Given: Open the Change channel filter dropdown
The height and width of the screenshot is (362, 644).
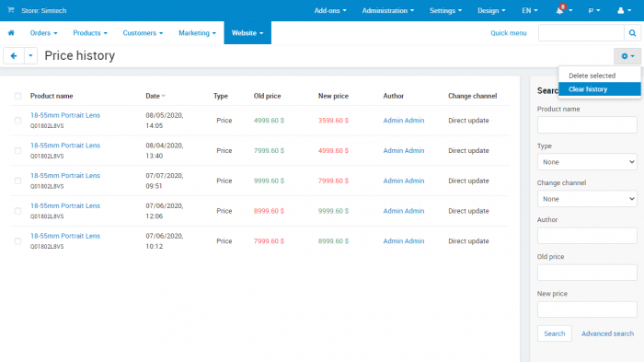Looking at the screenshot, I should point(587,199).
